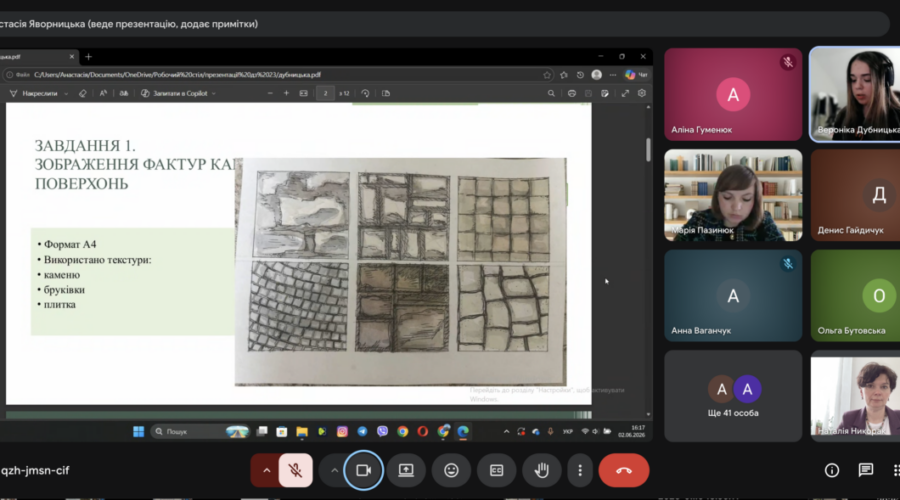Expand the Запитати в Copilot dropdown arrow
This screenshot has width=900, height=500.
point(214,94)
